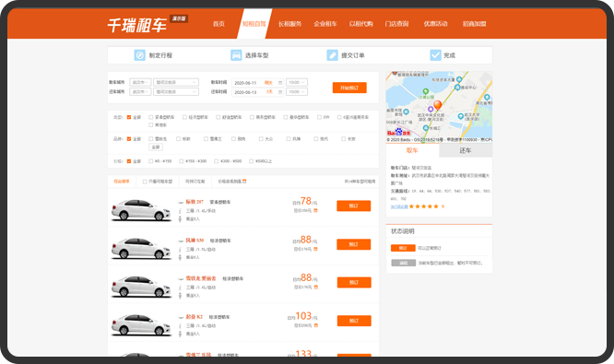The image size is (614, 364).
Task: Click the purple marker on the map
Action: [x=431, y=109]
